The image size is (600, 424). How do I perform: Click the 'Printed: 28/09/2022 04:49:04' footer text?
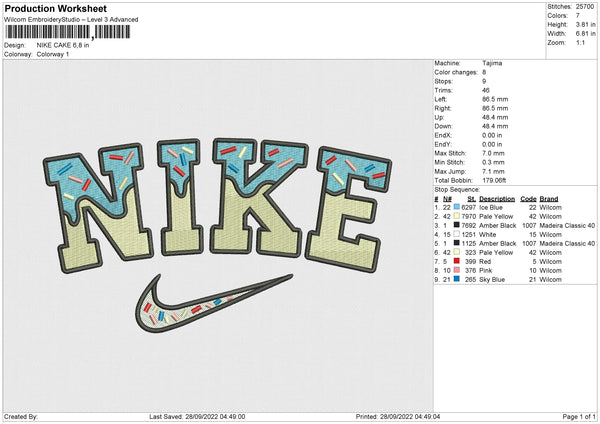click(398, 416)
